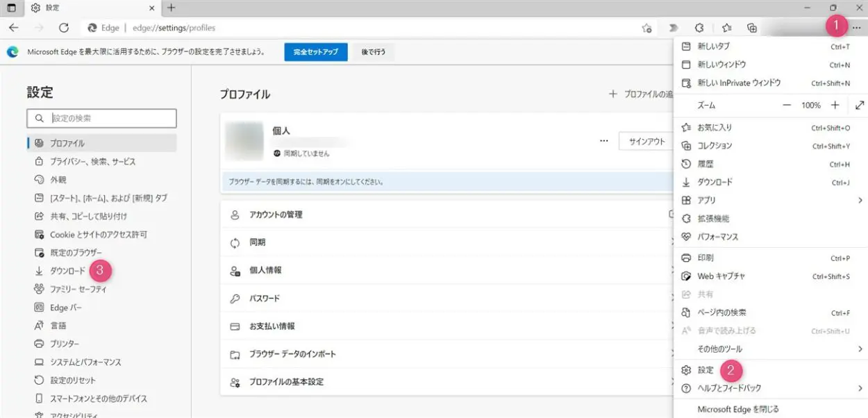
Task: Click the profile card ellipsis options
Action: tap(603, 141)
